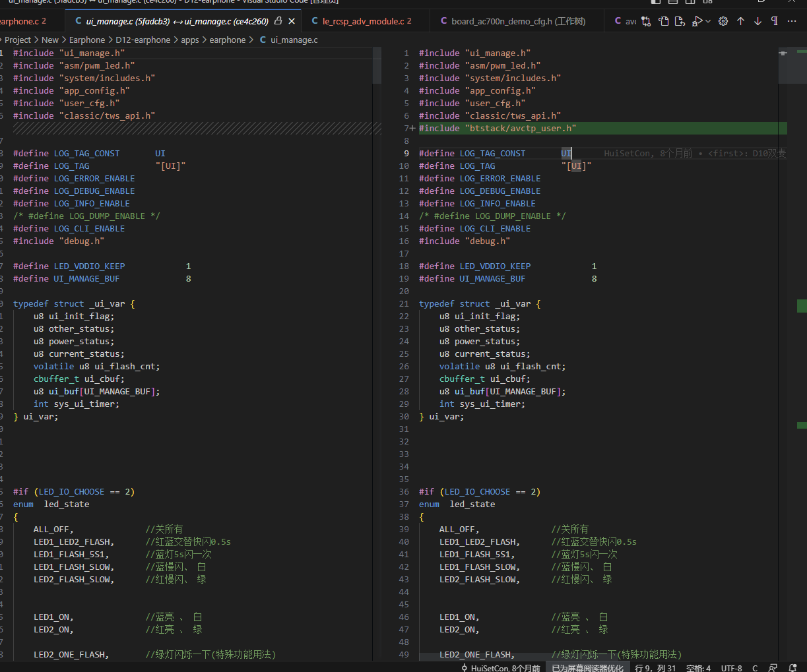The width and height of the screenshot is (807, 672).
Task: Toggle whitespace trimming with the pilcrow icon
Action: (774, 21)
